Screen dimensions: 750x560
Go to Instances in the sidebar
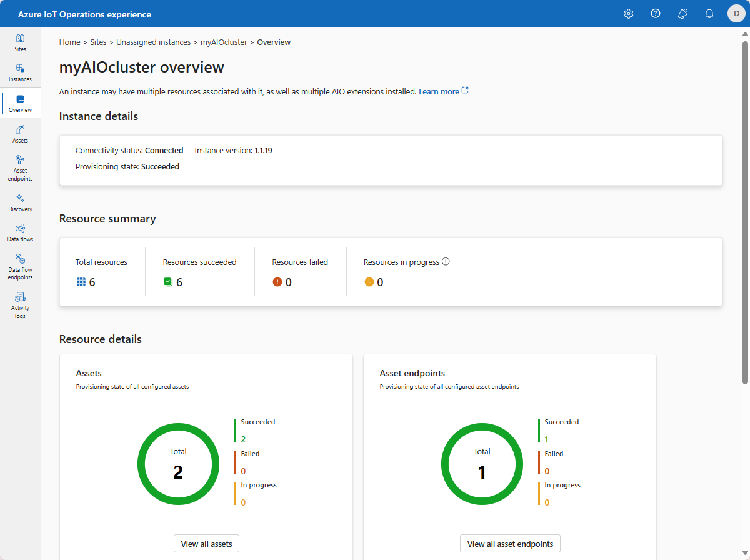[20, 72]
